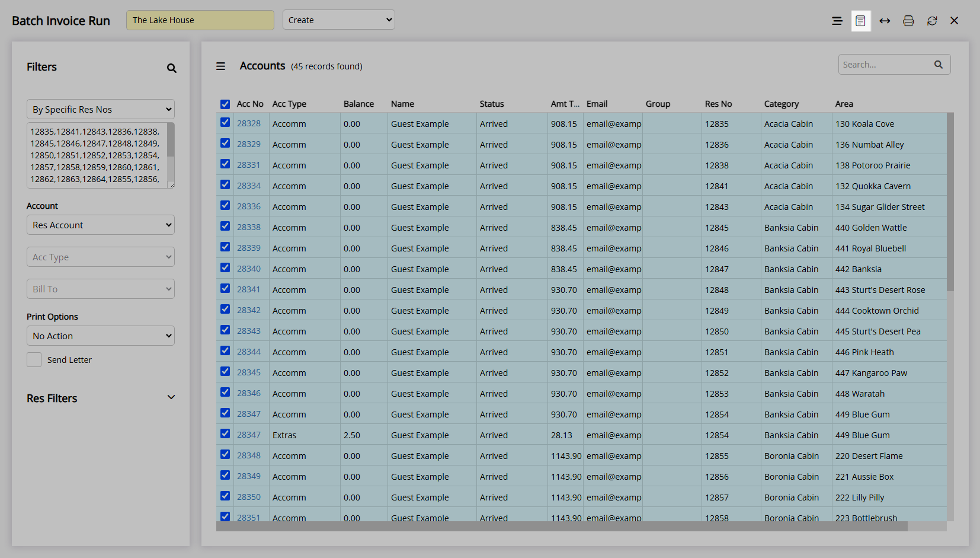The width and height of the screenshot is (980, 558).
Task: Click the accounts table horizontal scrollbar
Action: coord(562,527)
